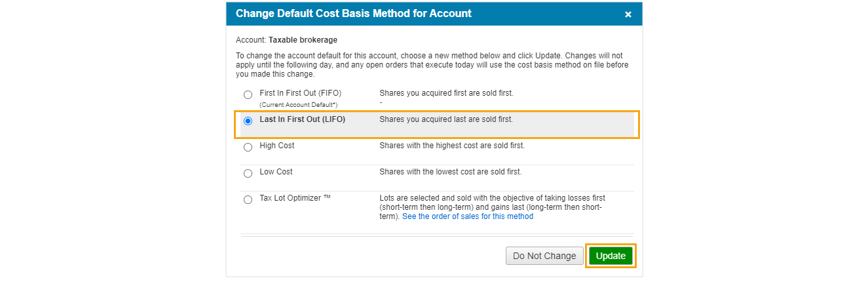Viewport: 868px width, 282px height.
Task: Click the 'Low Cost' option label
Action: coord(276,172)
